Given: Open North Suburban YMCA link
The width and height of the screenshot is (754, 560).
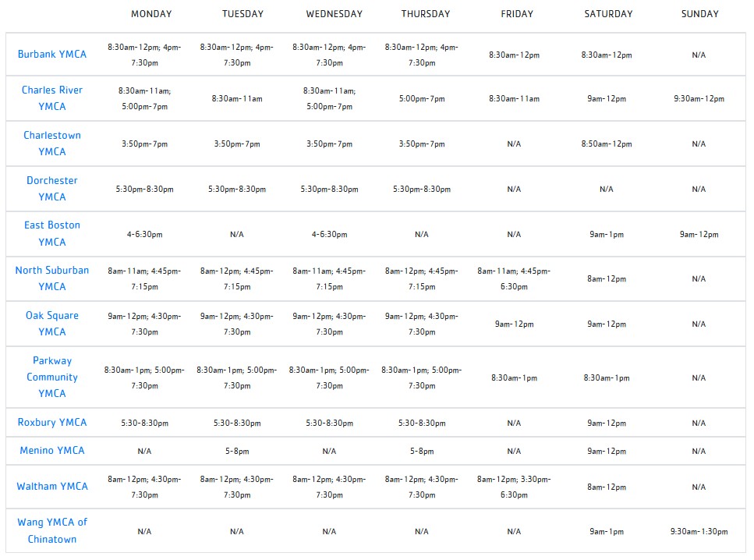Looking at the screenshot, I should click(52, 278).
